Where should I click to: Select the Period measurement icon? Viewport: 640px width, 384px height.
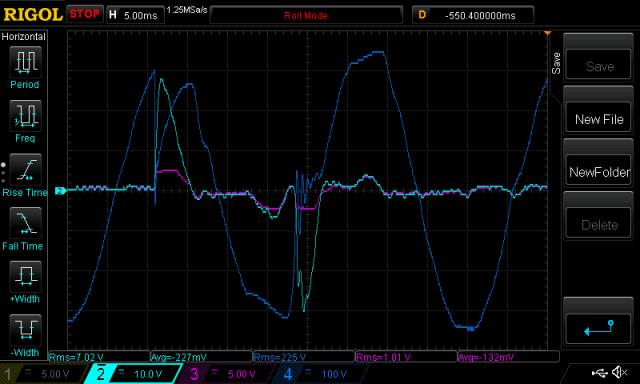(x=25, y=62)
